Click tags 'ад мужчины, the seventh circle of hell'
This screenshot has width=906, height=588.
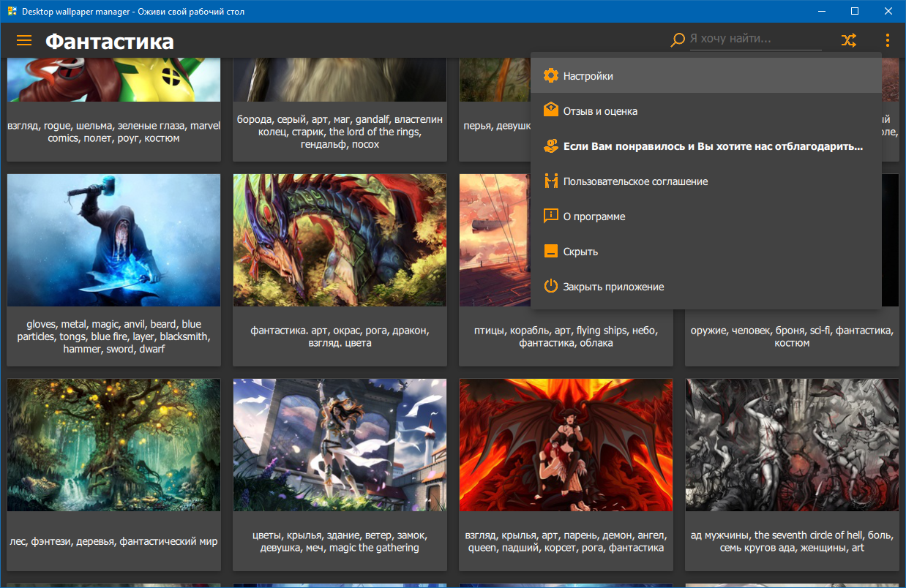click(x=792, y=541)
